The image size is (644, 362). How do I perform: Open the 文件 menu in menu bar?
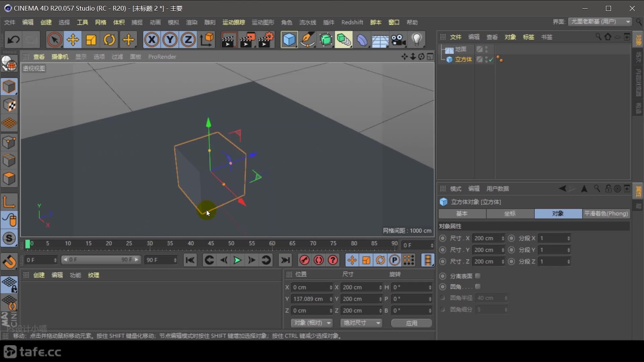coord(10,22)
